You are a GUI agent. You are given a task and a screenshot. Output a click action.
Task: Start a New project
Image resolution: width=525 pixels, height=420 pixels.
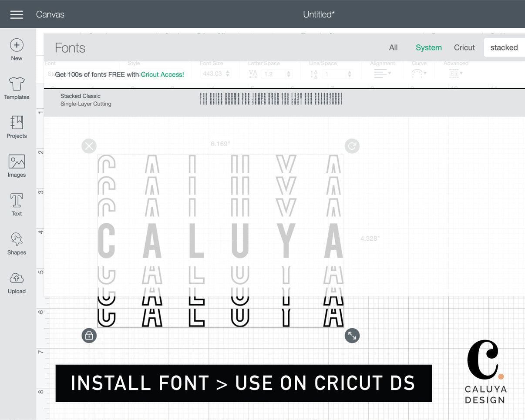pyautogui.click(x=17, y=48)
